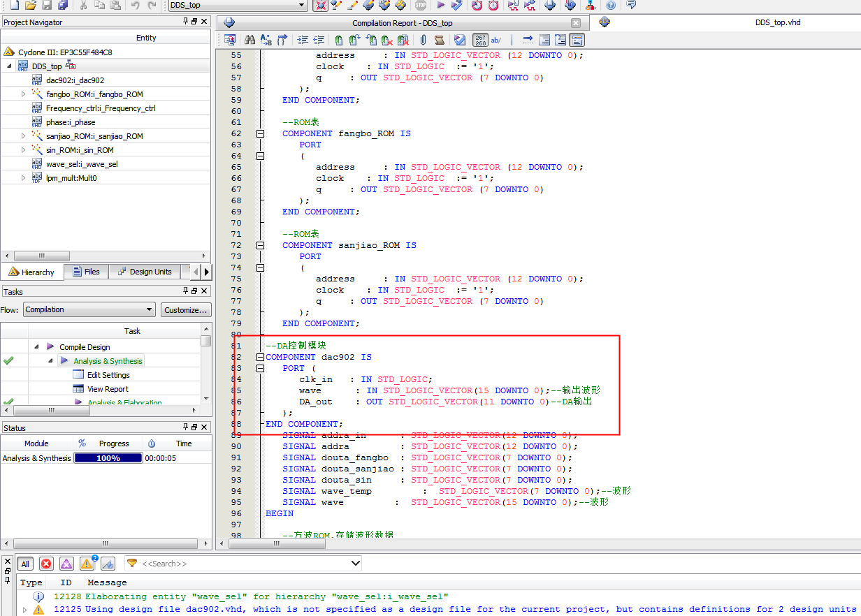The image size is (861, 616).
Task: Click the Find binoculars icon in editor toolbar
Action: pyautogui.click(x=249, y=40)
